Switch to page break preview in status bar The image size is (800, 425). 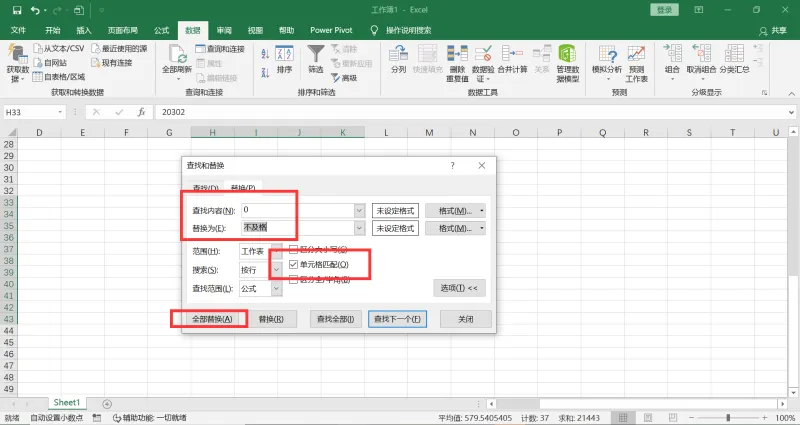point(673,418)
